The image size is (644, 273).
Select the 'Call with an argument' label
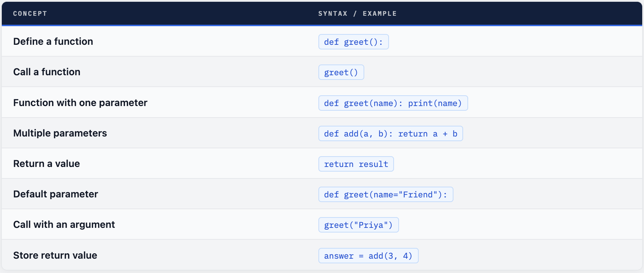coord(64,225)
